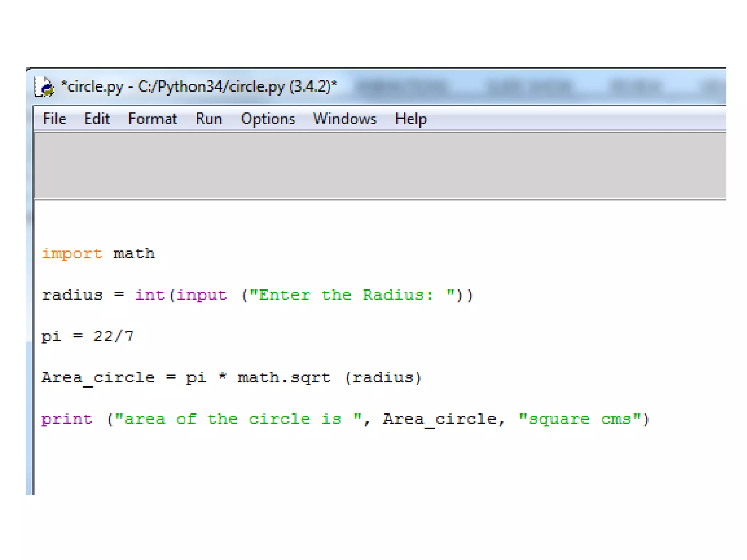Screen dimensions: 747x560
Task: Open the File menu
Action: pyautogui.click(x=54, y=119)
